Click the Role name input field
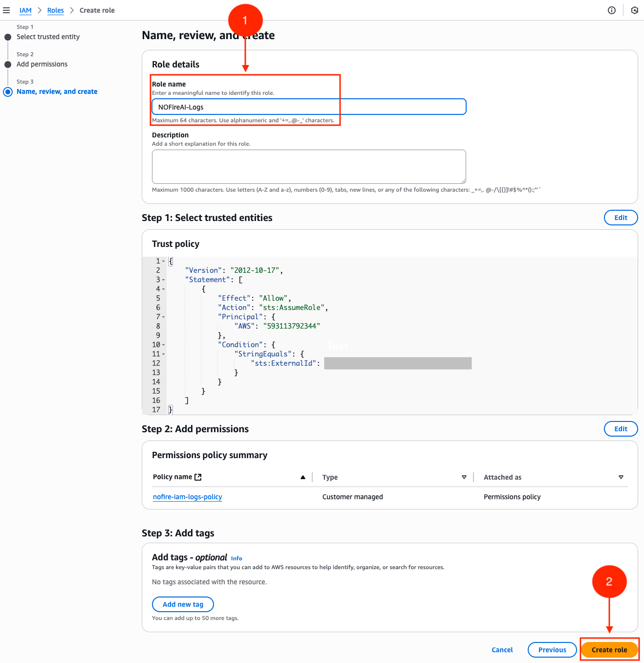Viewport: 644px width, 663px height. tap(309, 107)
